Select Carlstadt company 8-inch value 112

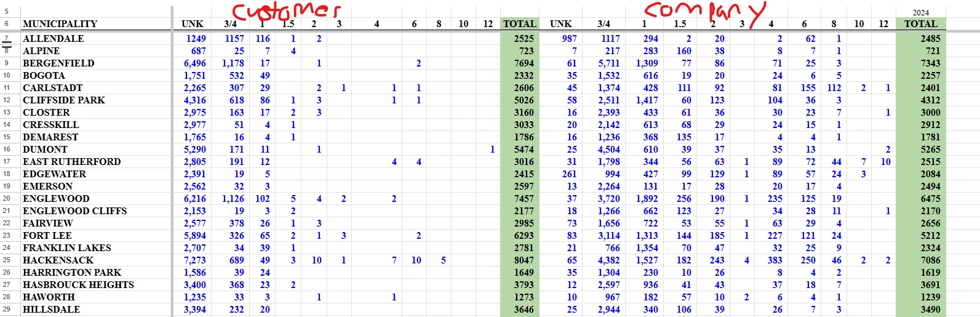coord(834,88)
